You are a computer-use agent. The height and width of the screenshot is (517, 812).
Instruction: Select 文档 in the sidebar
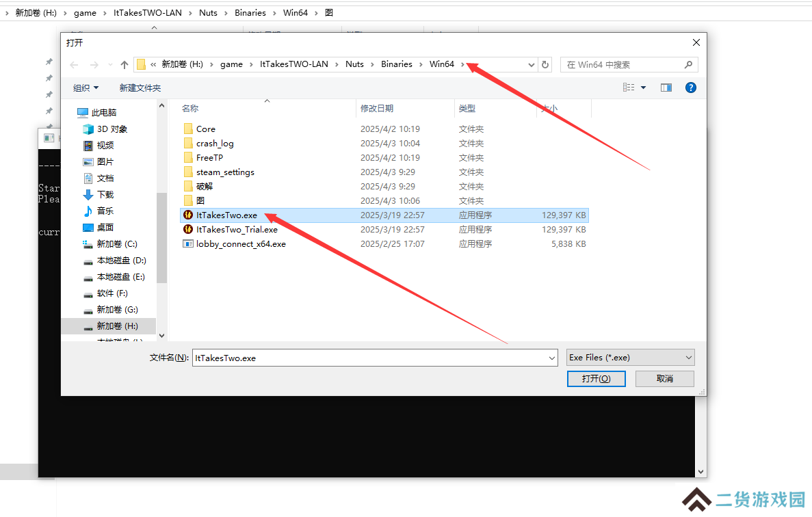[99, 178]
